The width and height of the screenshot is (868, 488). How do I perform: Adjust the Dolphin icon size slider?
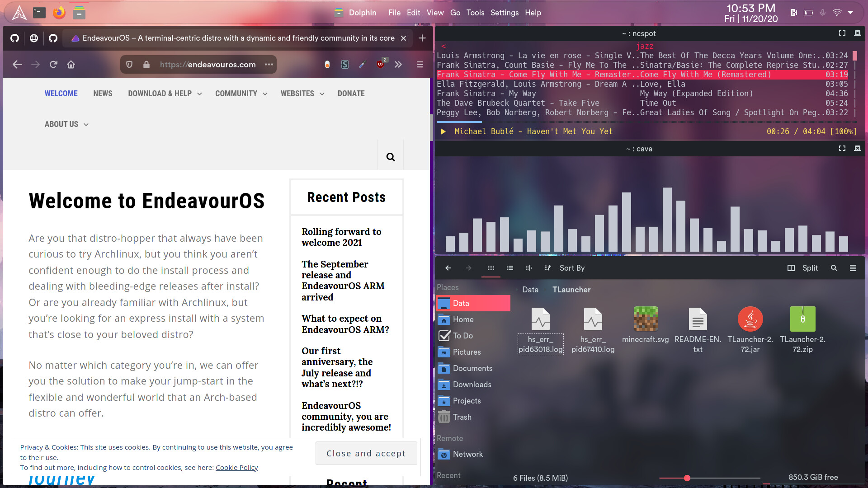coord(687,478)
